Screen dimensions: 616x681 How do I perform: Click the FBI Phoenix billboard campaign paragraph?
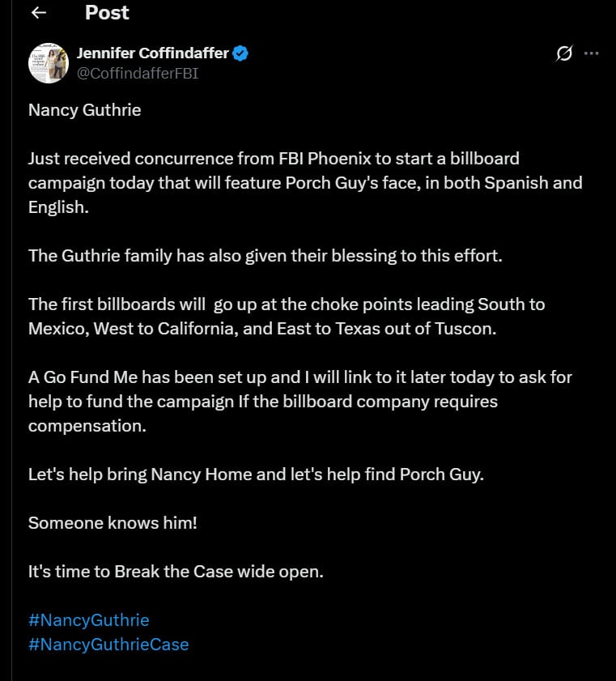tap(305, 182)
